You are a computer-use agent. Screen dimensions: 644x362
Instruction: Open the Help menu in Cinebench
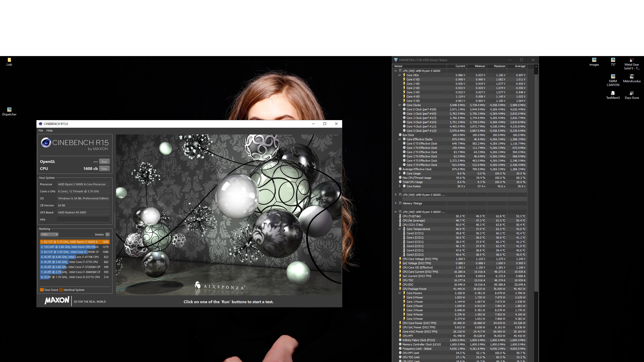click(49, 130)
